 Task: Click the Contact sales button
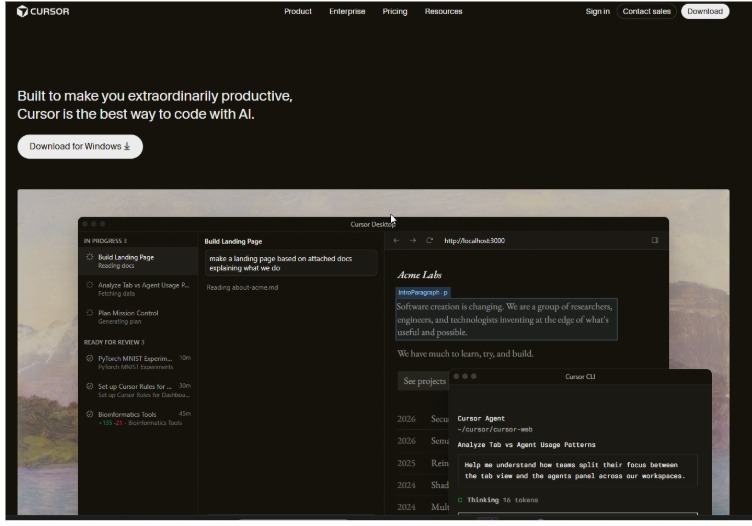click(646, 11)
